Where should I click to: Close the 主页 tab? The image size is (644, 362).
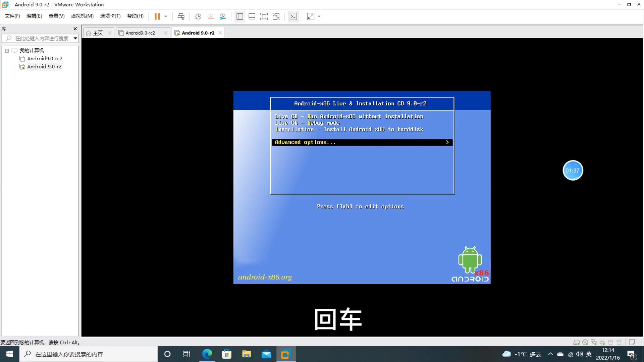(109, 33)
